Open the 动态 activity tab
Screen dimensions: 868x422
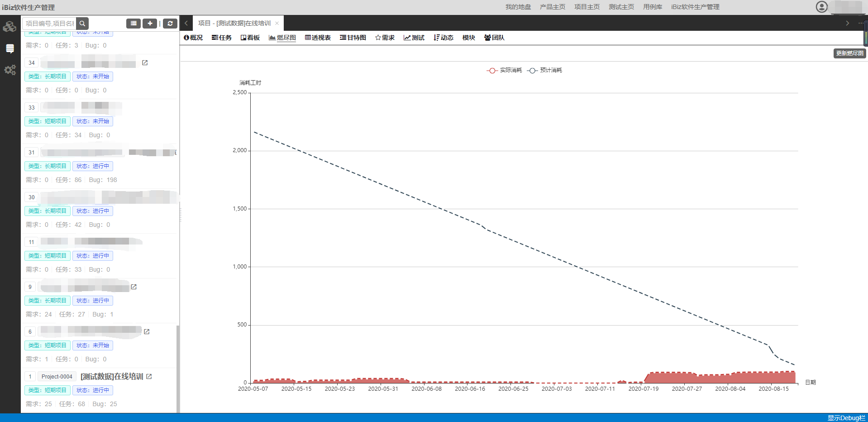(444, 38)
